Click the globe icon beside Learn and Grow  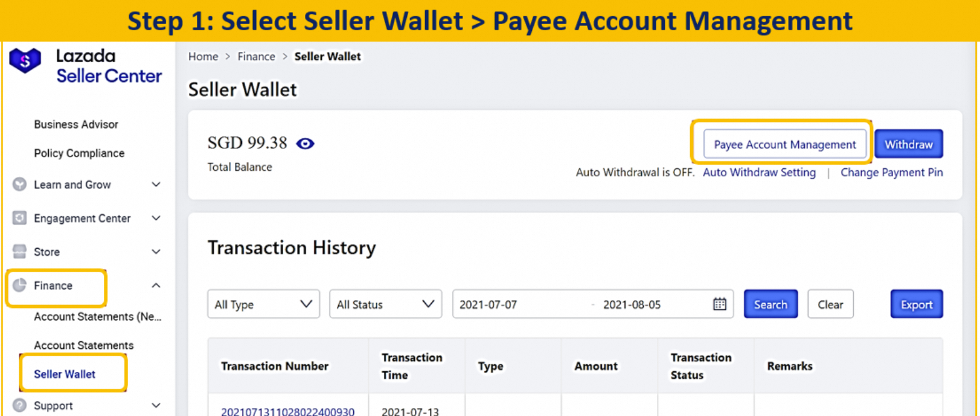(x=20, y=185)
